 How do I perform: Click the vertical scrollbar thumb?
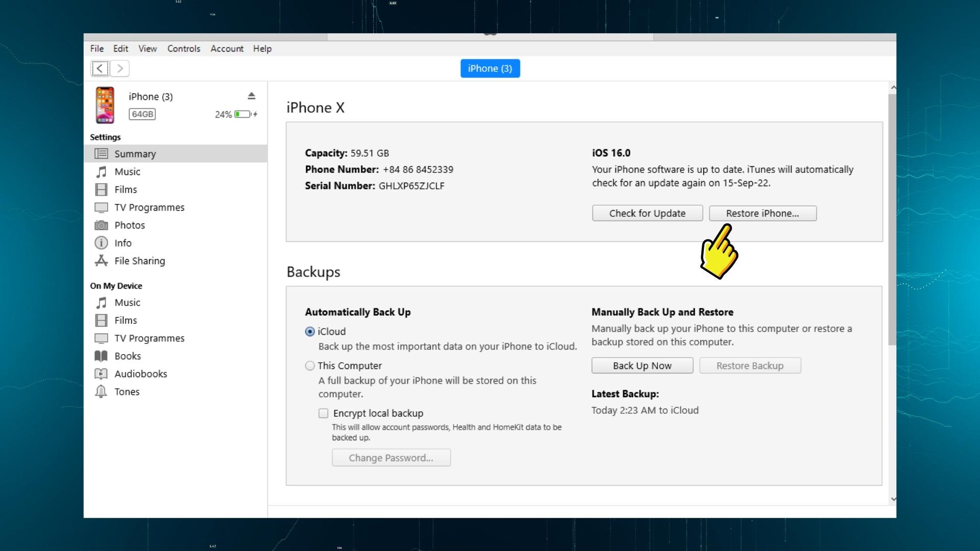892,219
